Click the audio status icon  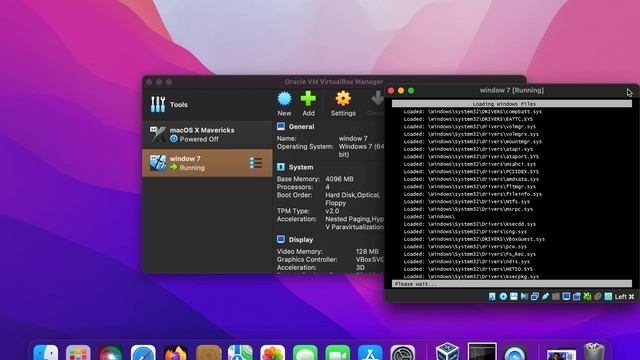point(524,296)
